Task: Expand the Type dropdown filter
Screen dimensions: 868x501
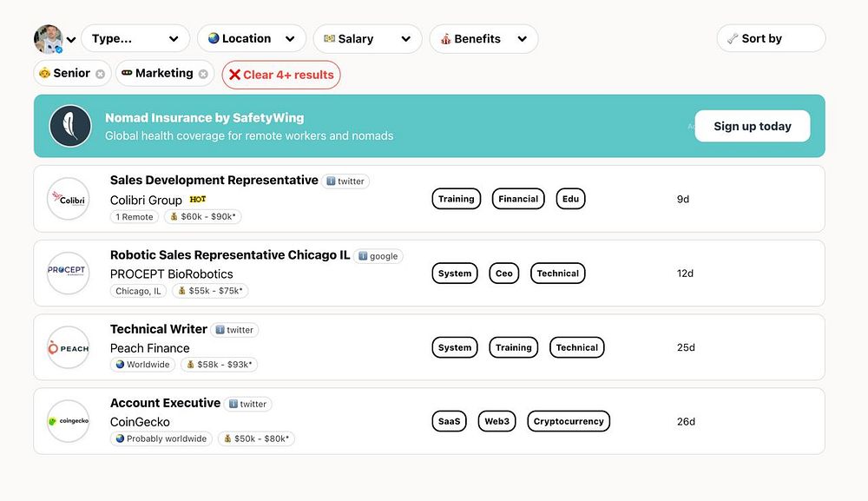Action: click(x=135, y=39)
